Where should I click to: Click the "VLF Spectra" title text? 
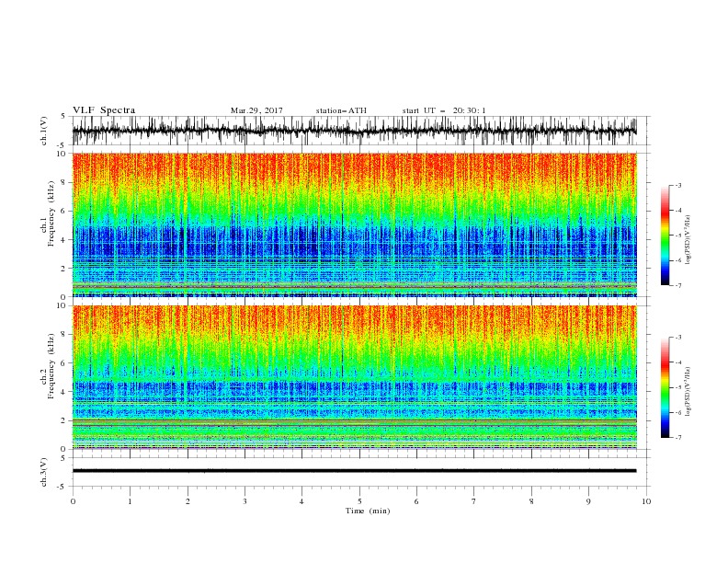click(104, 110)
